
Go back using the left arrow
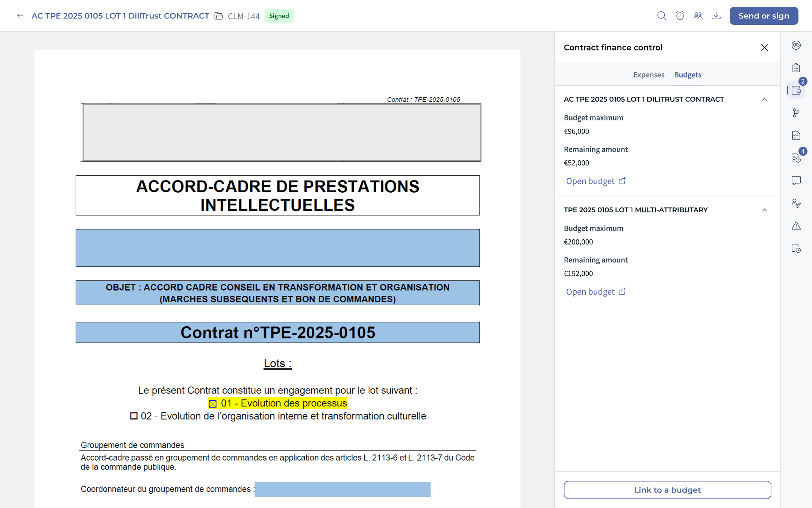pos(20,16)
